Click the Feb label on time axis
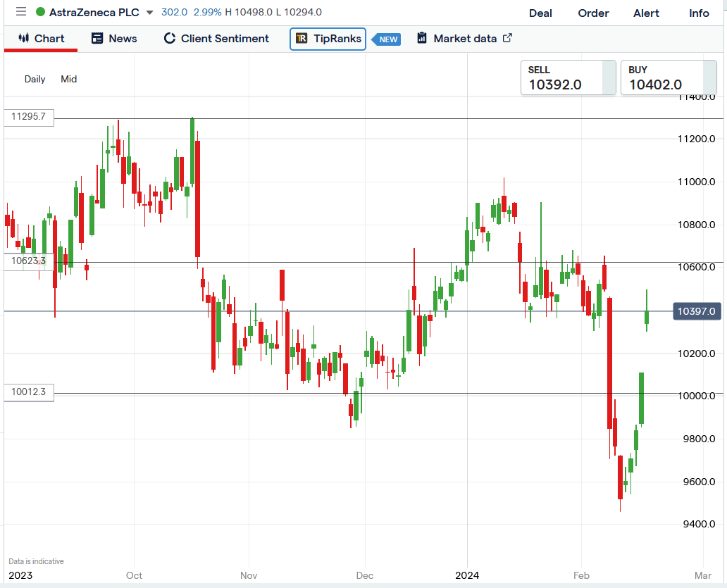Viewport: 727px width, 588px height. pyautogui.click(x=581, y=575)
